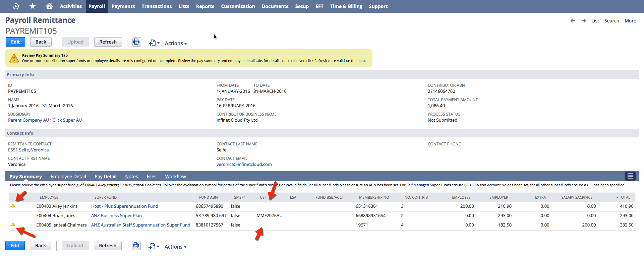The width and height of the screenshot is (644, 256).
Task: Open the Payroll menu
Action: (x=97, y=6)
